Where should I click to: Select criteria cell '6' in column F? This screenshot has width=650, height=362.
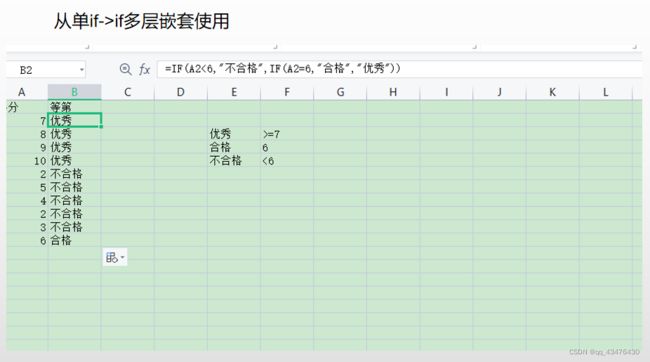tap(287, 147)
